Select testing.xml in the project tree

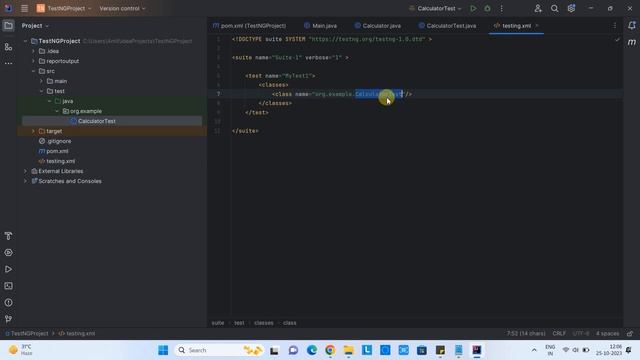click(60, 161)
